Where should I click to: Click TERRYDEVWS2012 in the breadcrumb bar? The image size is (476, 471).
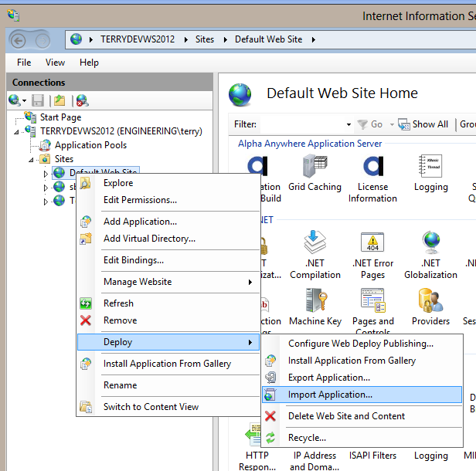[138, 39]
